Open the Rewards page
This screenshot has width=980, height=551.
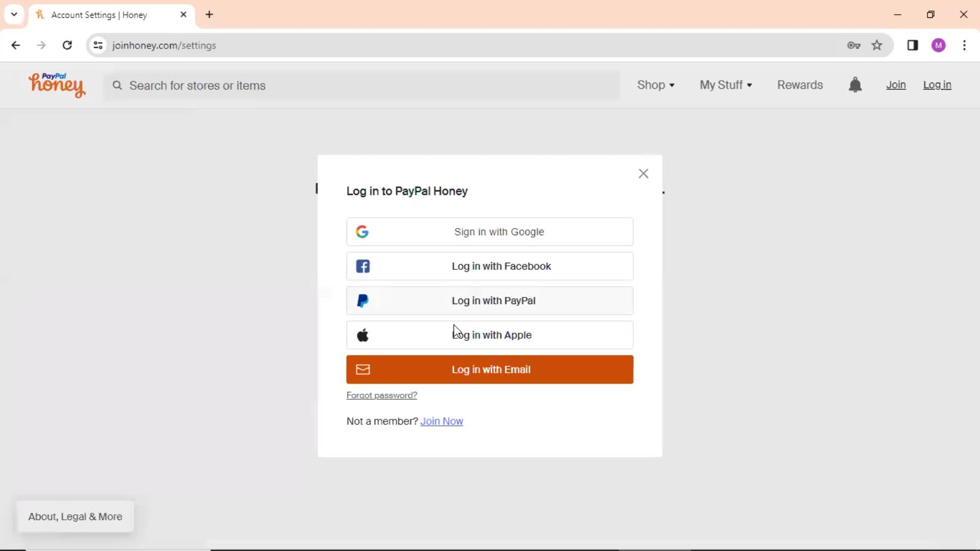point(800,85)
